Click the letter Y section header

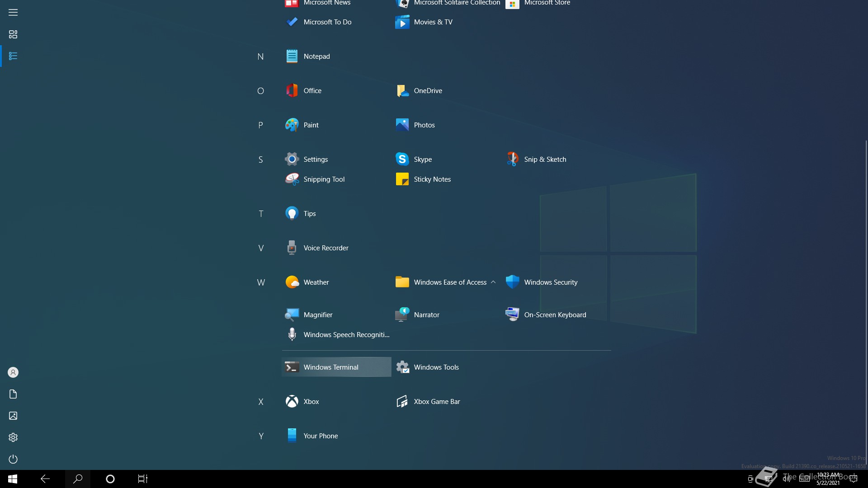tap(261, 436)
